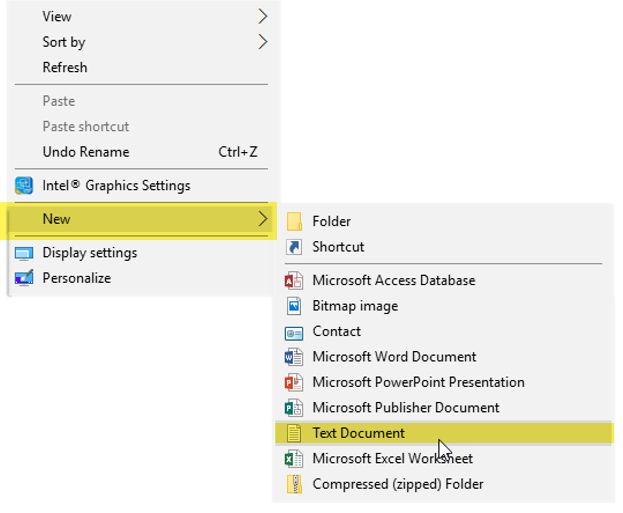Click the Intel Graphics Settings icon
Image resolution: width=623 pixels, height=513 pixels.
pyautogui.click(x=24, y=186)
